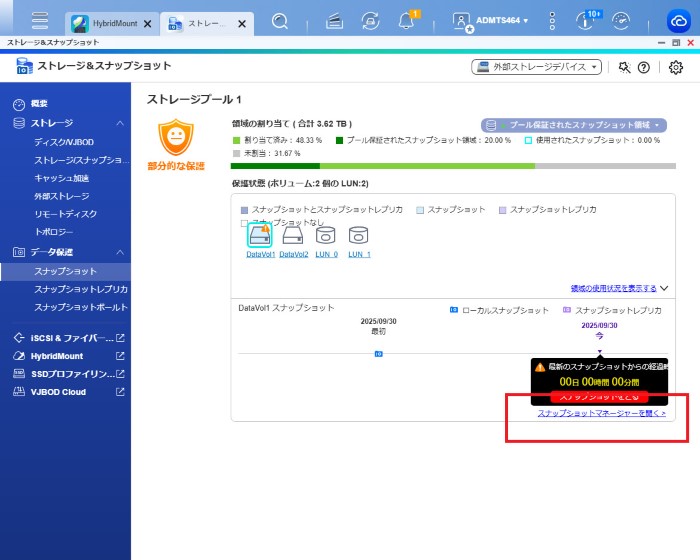Click the local snapshot marker on timeline
The image size is (700, 560).
click(378, 354)
